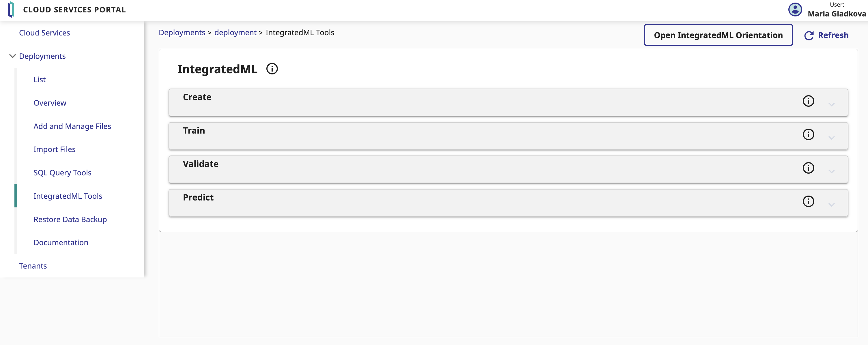Click the deployment breadcrumb link
Screen dimensions: 868x345
[235, 32]
